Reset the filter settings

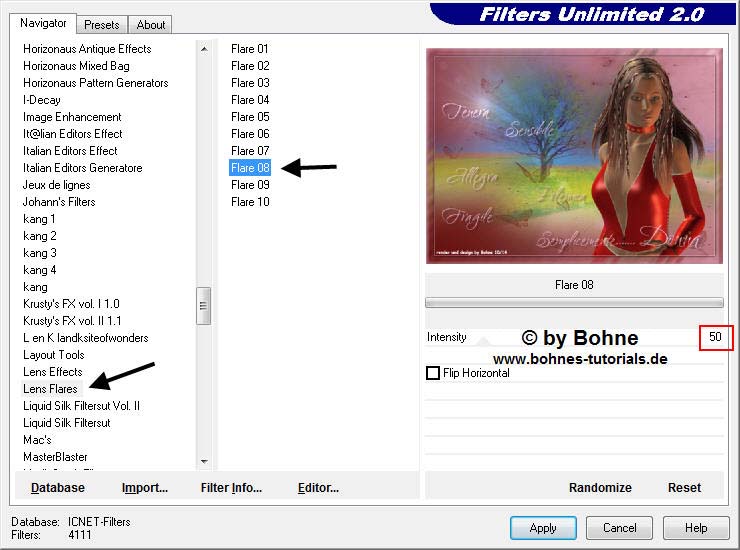click(x=684, y=488)
